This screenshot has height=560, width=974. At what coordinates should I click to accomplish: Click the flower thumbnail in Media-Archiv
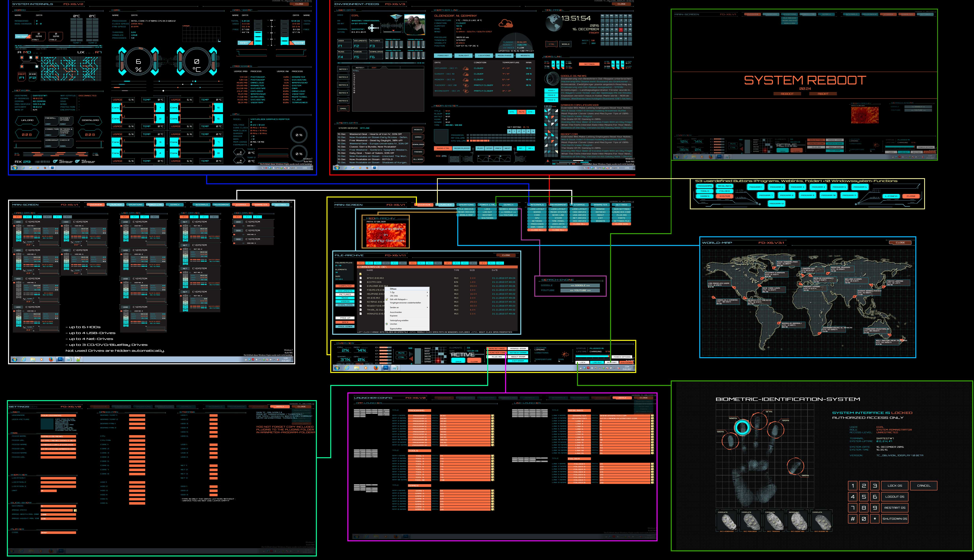pos(386,235)
